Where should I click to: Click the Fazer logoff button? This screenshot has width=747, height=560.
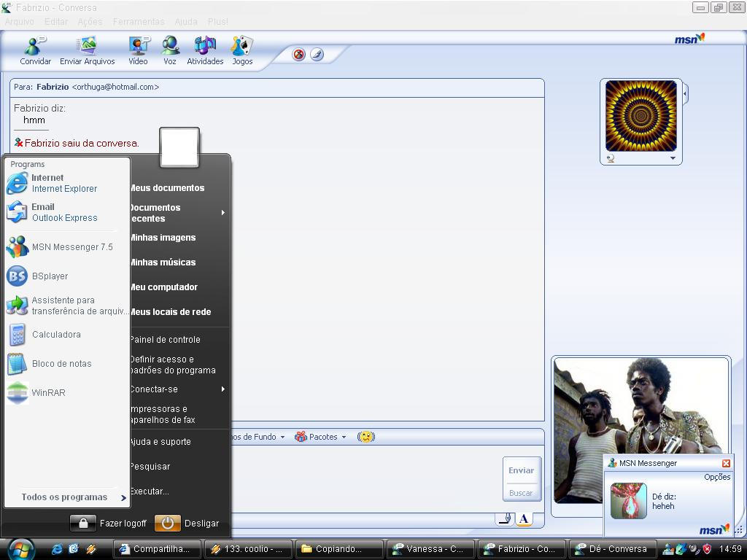108,524
